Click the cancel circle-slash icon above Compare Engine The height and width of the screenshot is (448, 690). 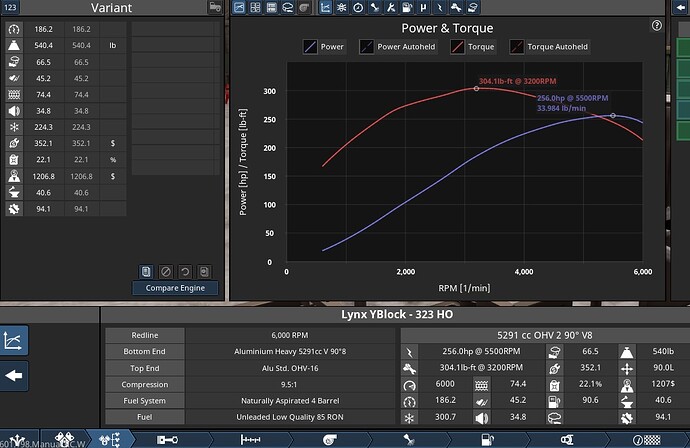click(x=165, y=272)
